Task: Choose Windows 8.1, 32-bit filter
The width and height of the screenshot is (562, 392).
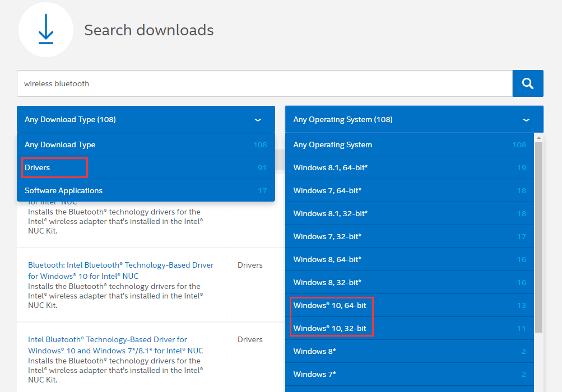Action: pyautogui.click(x=330, y=213)
